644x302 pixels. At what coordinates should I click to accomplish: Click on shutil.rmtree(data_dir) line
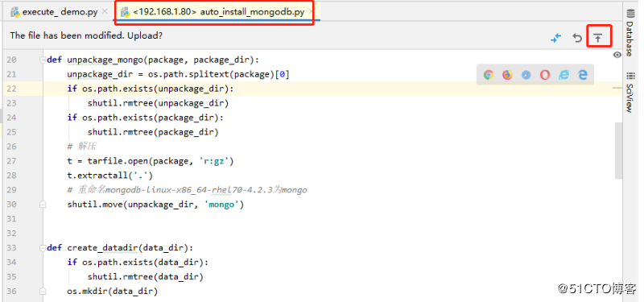coord(146,276)
